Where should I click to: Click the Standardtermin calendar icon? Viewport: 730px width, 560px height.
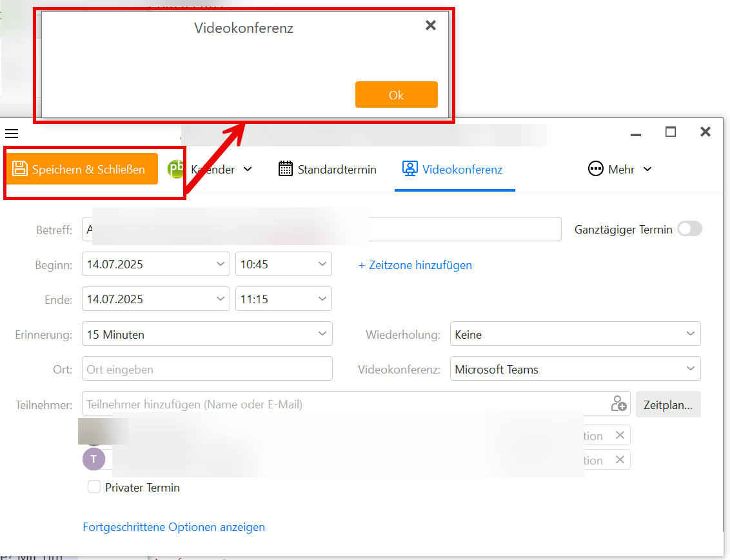[286, 168]
